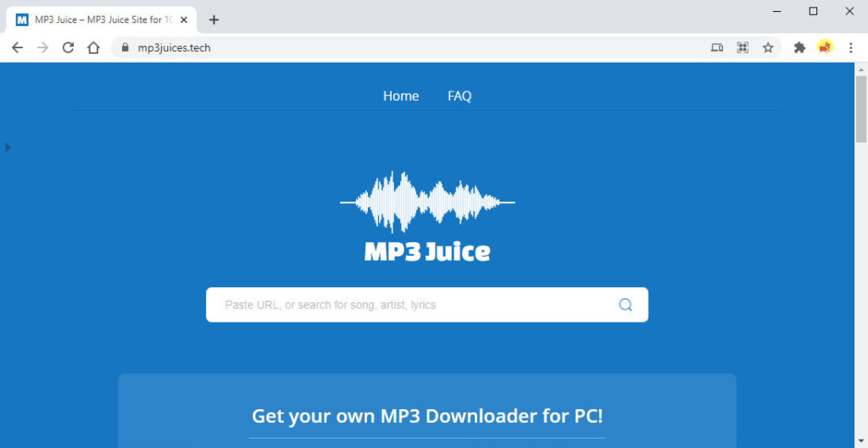
Task: Close the Chrome window
Action: click(849, 11)
